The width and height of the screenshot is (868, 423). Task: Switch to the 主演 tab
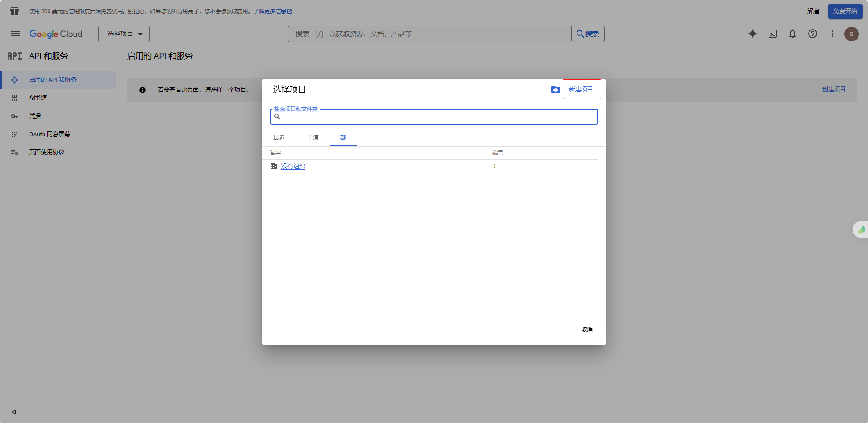tap(313, 138)
